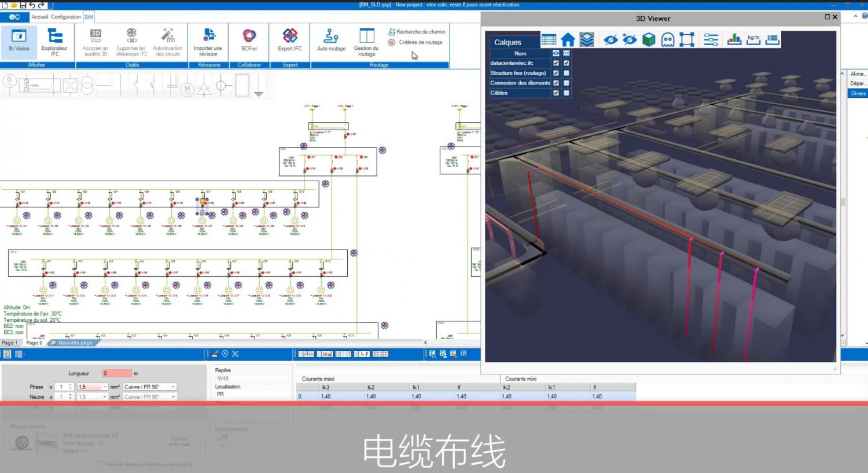The height and width of the screenshot is (473, 868).
Task: Open Critères de routage
Action: click(x=415, y=42)
